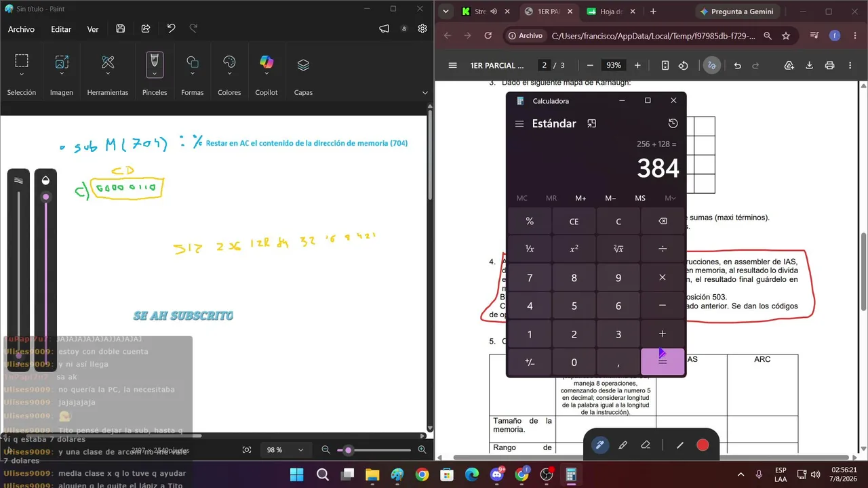Viewport: 868px width, 488px height.
Task: Select the 1ER PA browser tab
Action: [548, 12]
